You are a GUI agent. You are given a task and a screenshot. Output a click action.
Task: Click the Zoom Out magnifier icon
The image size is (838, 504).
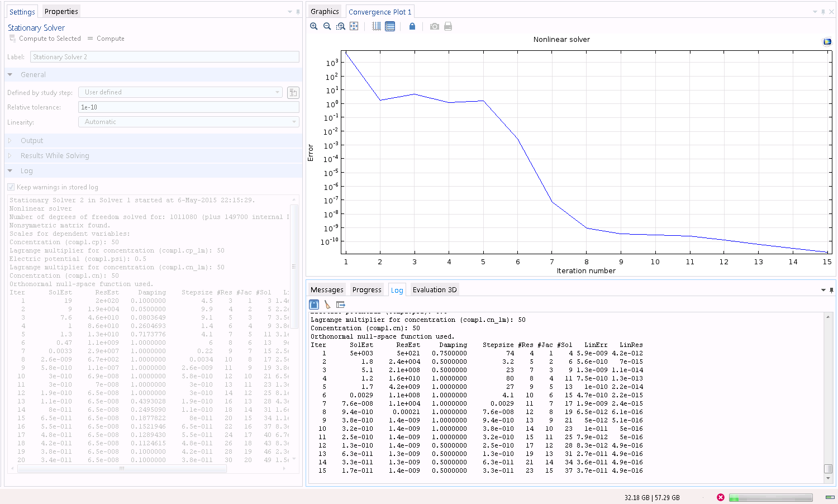[327, 26]
